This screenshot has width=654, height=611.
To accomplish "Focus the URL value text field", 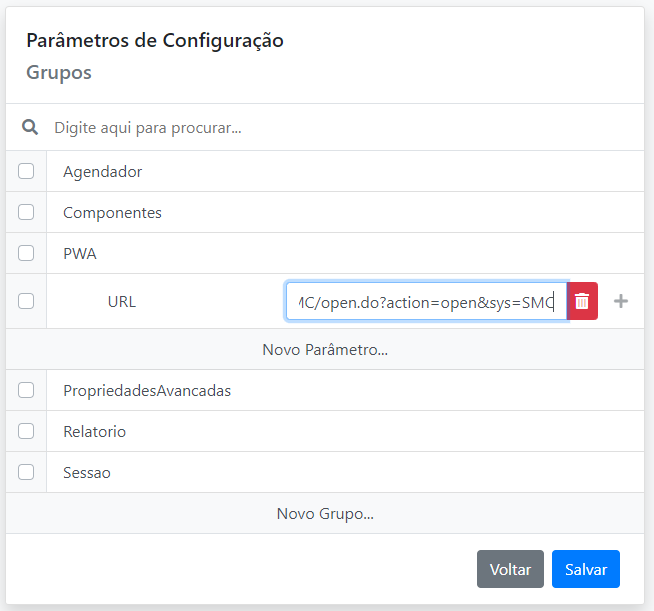I will (426, 301).
